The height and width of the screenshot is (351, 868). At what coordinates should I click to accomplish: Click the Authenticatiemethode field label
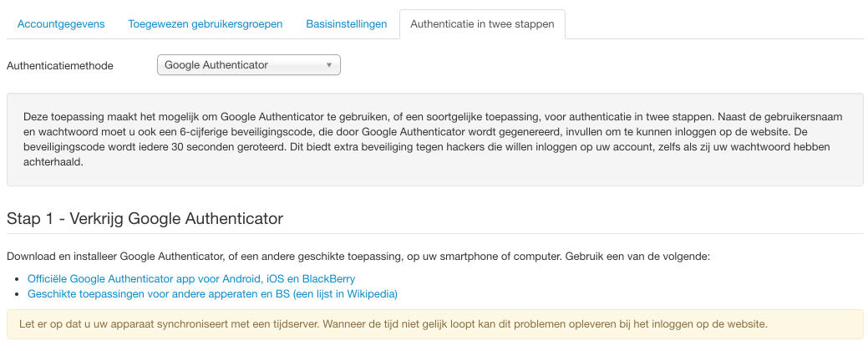[60, 65]
